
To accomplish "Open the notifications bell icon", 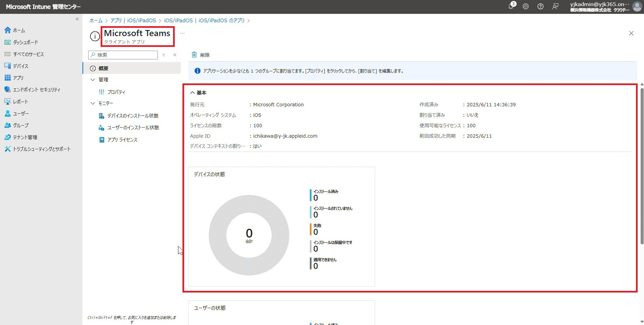I will (x=511, y=6).
